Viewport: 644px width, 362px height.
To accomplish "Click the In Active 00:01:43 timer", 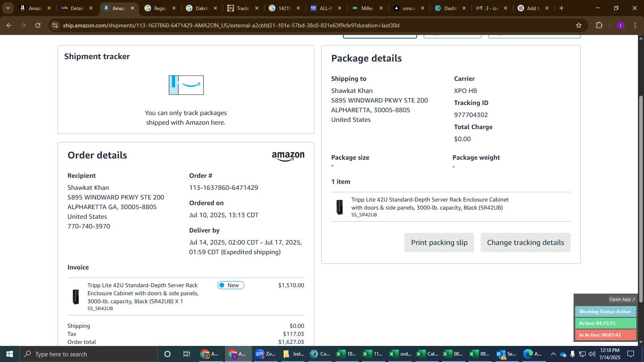I will (605, 335).
